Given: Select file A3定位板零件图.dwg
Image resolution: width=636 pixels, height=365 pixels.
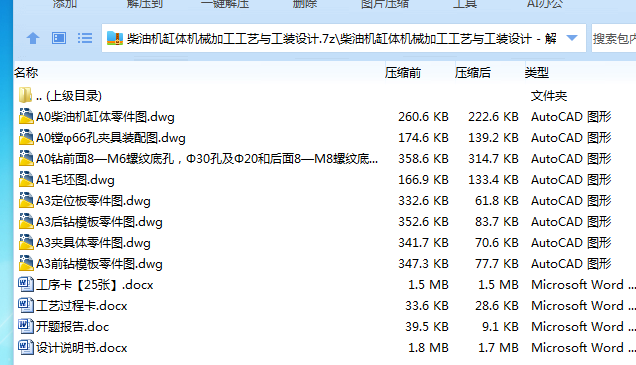Looking at the screenshot, I should (93, 201).
